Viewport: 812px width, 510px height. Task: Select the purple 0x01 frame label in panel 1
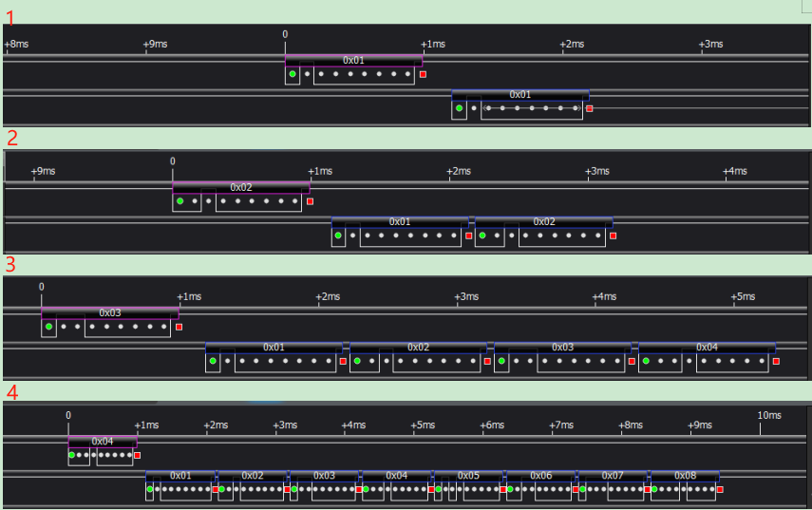(353, 60)
